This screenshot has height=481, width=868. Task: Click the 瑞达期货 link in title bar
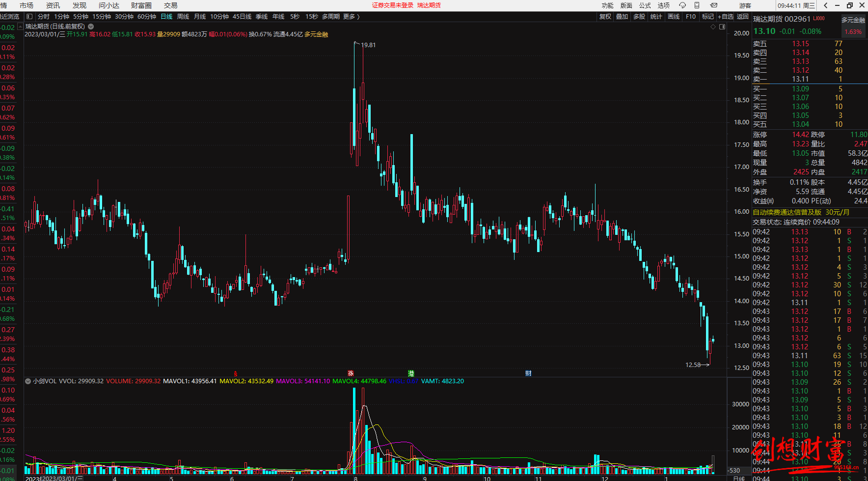pyautogui.click(x=429, y=5)
